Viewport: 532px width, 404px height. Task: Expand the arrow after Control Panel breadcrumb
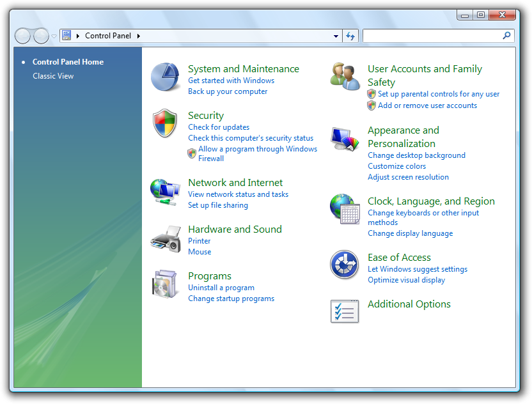click(x=138, y=36)
